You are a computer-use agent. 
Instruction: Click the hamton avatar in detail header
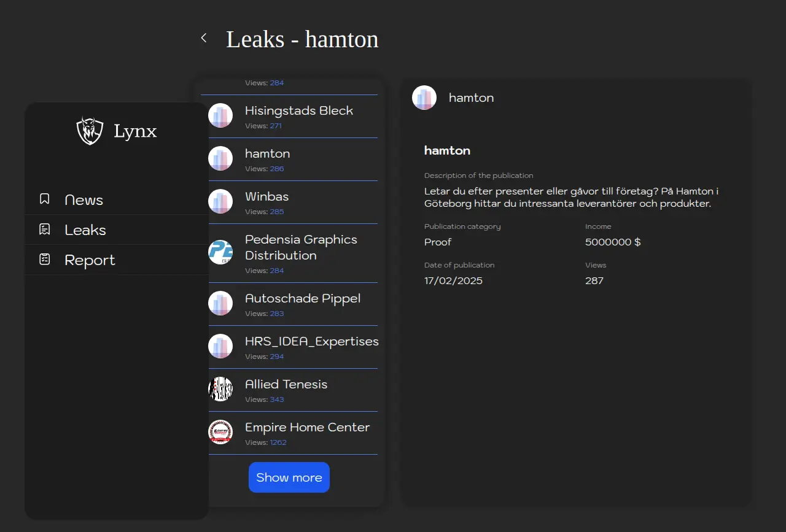(x=424, y=98)
